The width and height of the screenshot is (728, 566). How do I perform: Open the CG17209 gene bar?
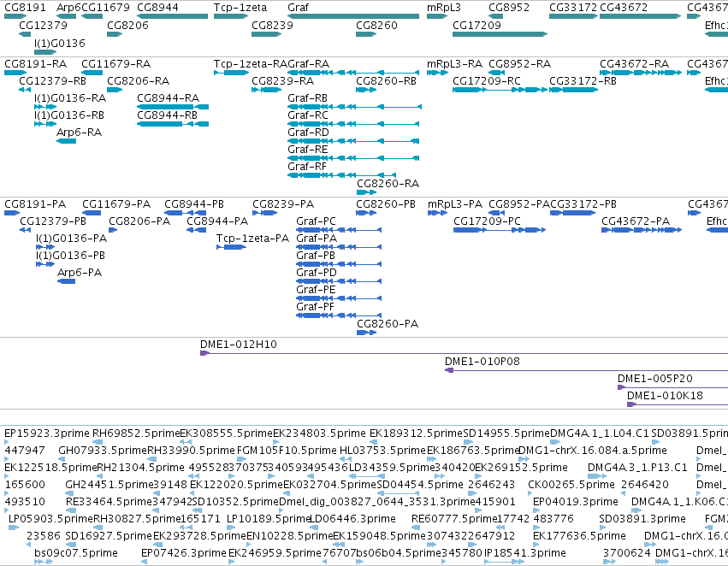pyautogui.click(x=500, y=34)
